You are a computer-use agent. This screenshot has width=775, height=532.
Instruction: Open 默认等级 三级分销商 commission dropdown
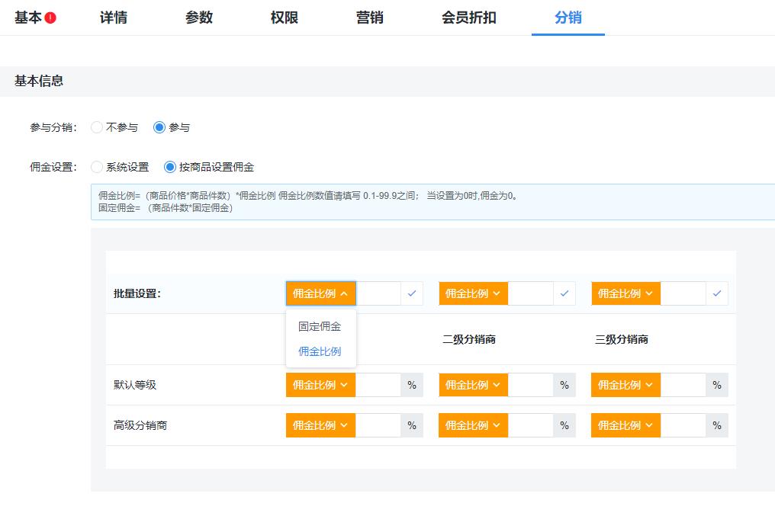625,385
